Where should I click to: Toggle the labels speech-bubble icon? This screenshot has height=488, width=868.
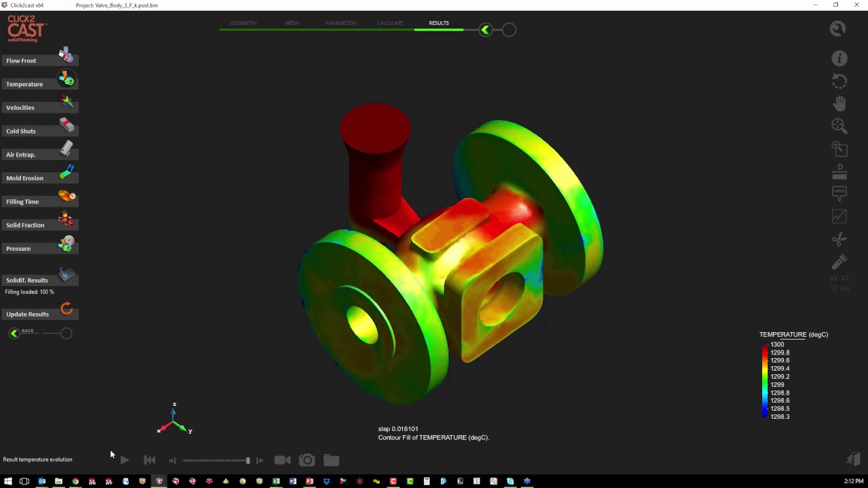tap(840, 193)
